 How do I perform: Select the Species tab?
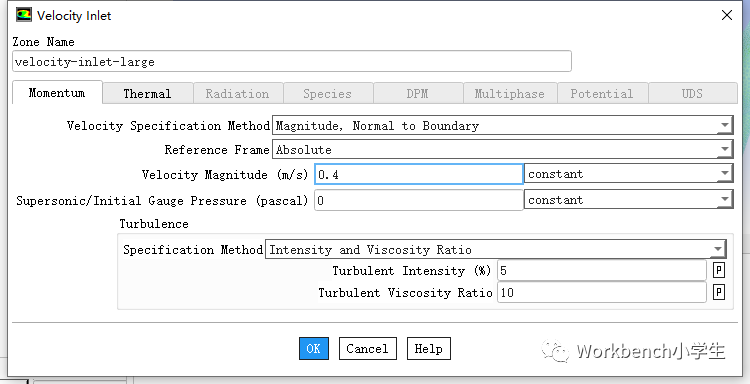(328, 94)
